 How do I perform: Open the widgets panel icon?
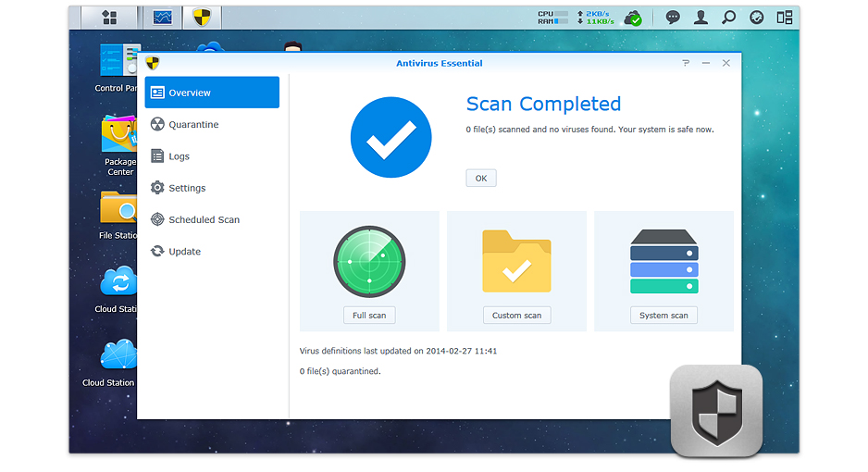[x=784, y=18]
